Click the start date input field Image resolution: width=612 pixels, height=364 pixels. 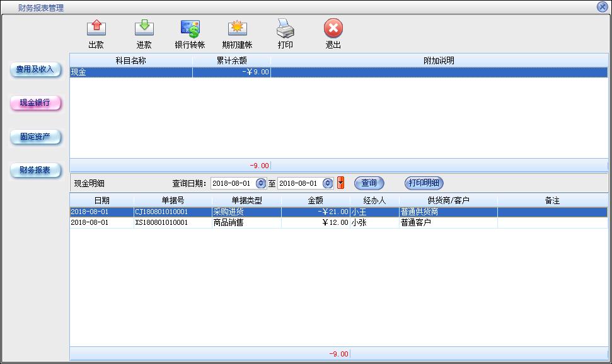click(232, 183)
